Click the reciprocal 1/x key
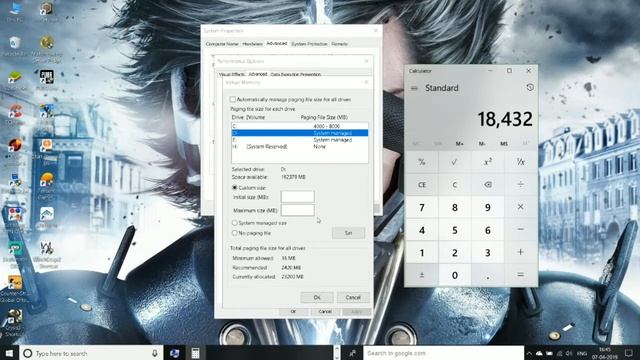The image size is (640, 360). click(x=520, y=162)
